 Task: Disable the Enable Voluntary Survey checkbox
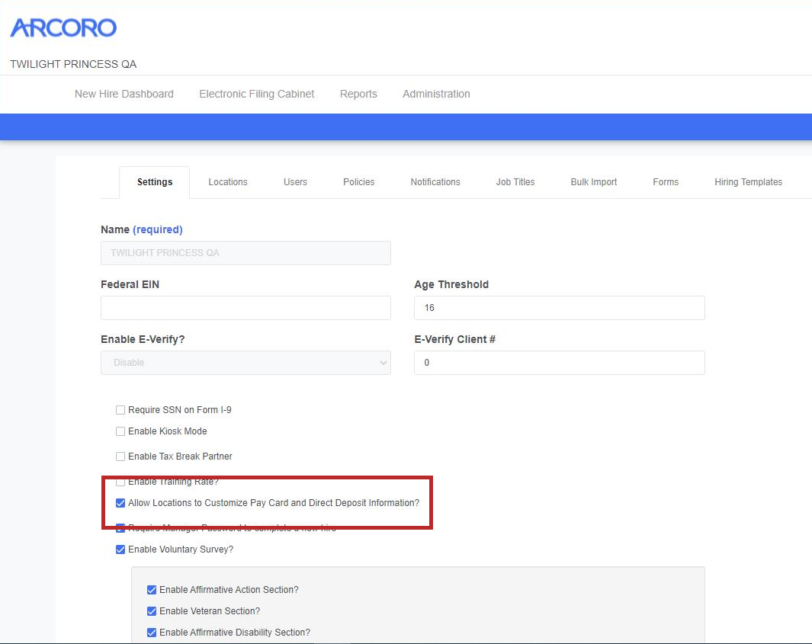click(120, 549)
